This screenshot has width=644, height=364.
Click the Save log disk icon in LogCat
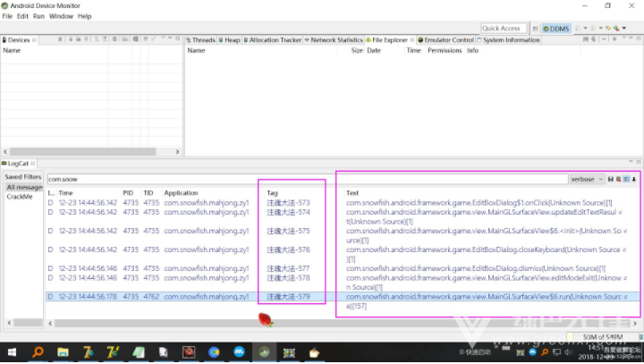click(x=611, y=179)
